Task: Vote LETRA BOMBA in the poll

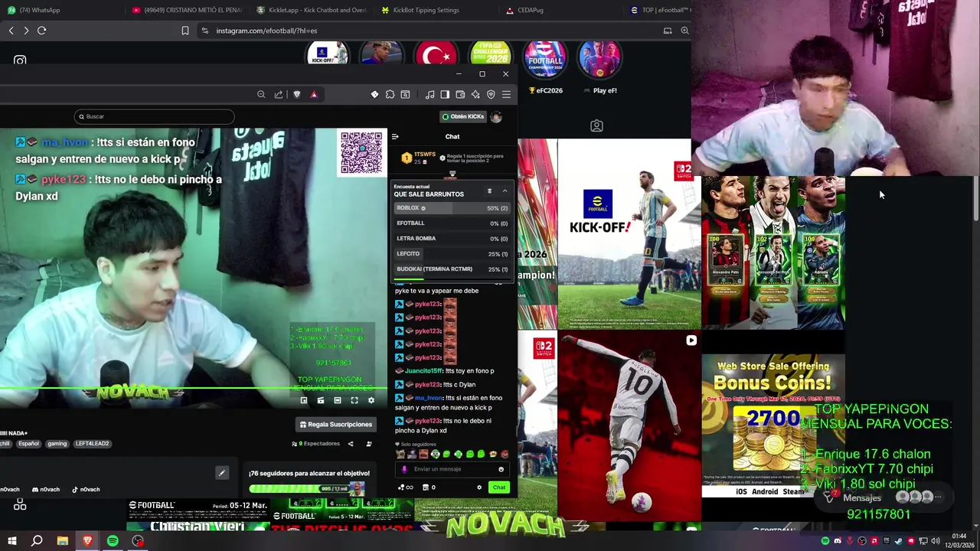Action: (x=452, y=239)
